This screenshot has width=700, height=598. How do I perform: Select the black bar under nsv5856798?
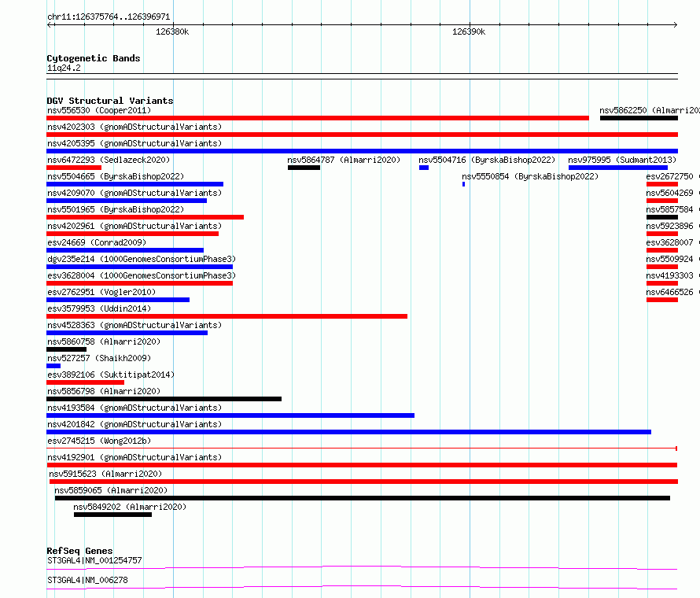pyautogui.click(x=164, y=399)
